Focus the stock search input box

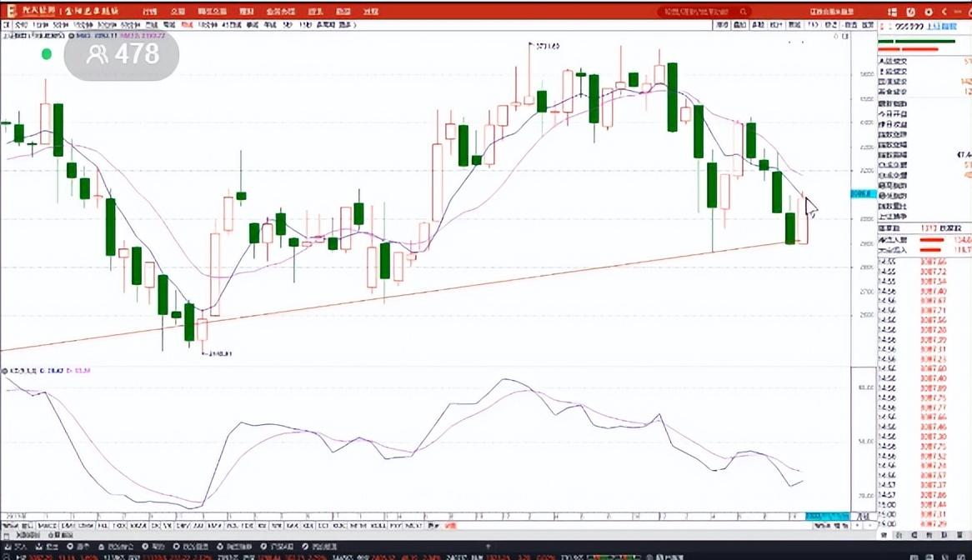704,12
